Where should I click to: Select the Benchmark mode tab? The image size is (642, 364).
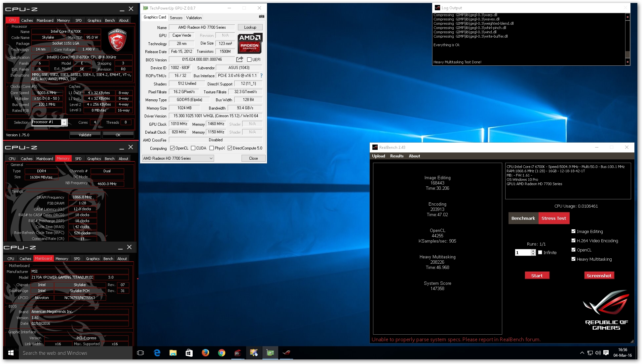click(523, 218)
